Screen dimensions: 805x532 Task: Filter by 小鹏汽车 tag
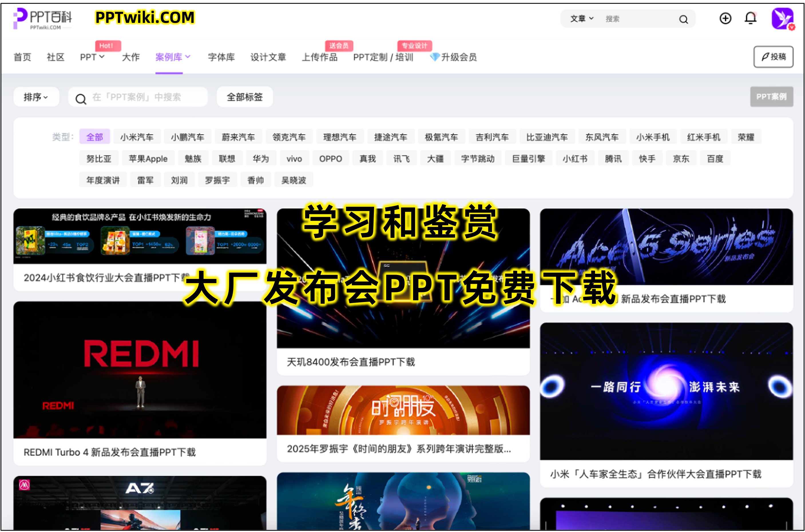188,137
